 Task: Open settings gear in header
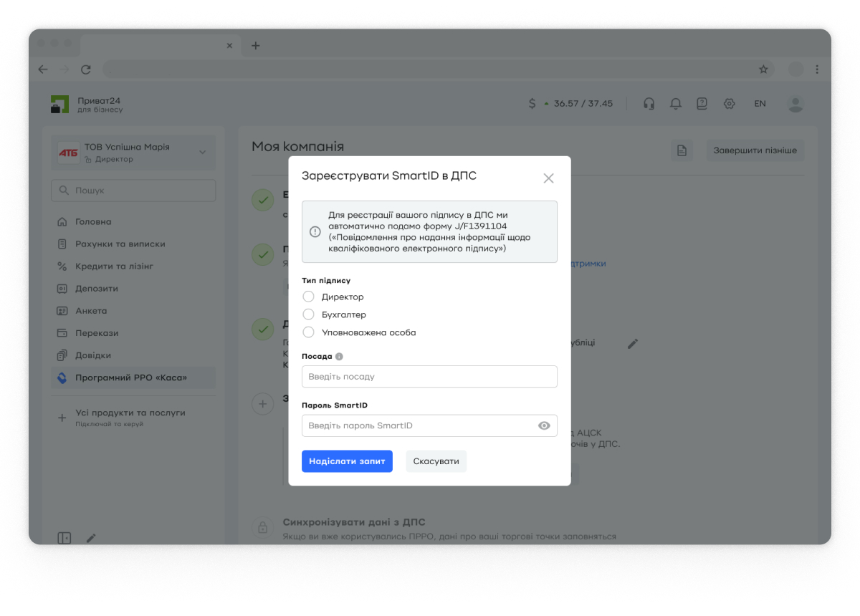point(729,104)
